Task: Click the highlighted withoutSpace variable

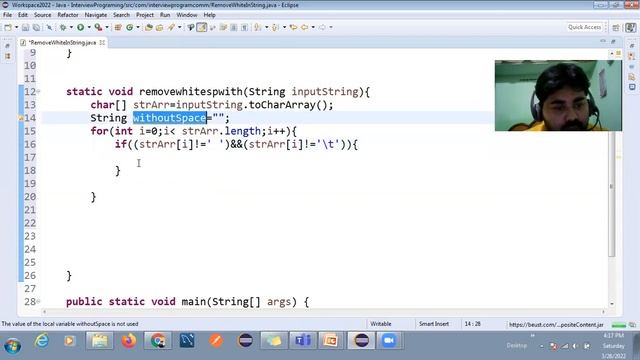Action: coord(170,118)
